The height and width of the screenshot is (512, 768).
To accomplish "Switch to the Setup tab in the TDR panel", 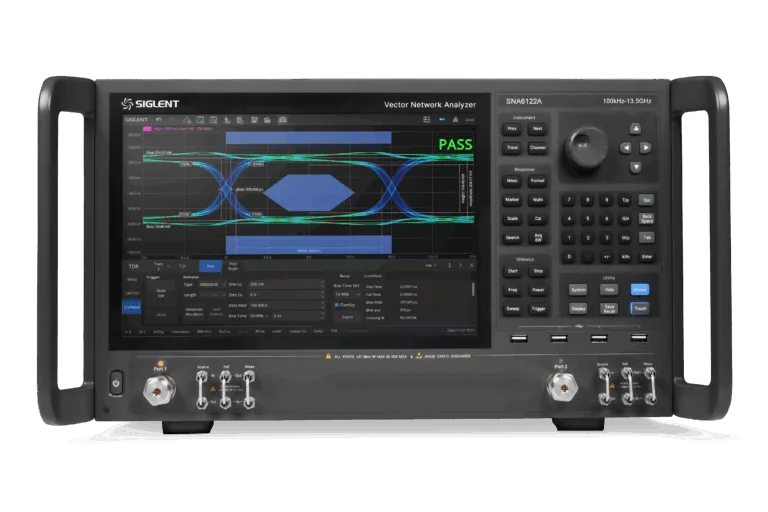I will tap(133, 280).
